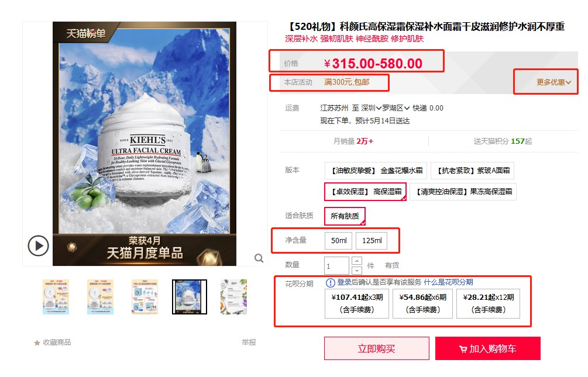The width and height of the screenshot is (588, 377).
Task: Click the magnifier zoom icon on image
Action: coord(259,258)
